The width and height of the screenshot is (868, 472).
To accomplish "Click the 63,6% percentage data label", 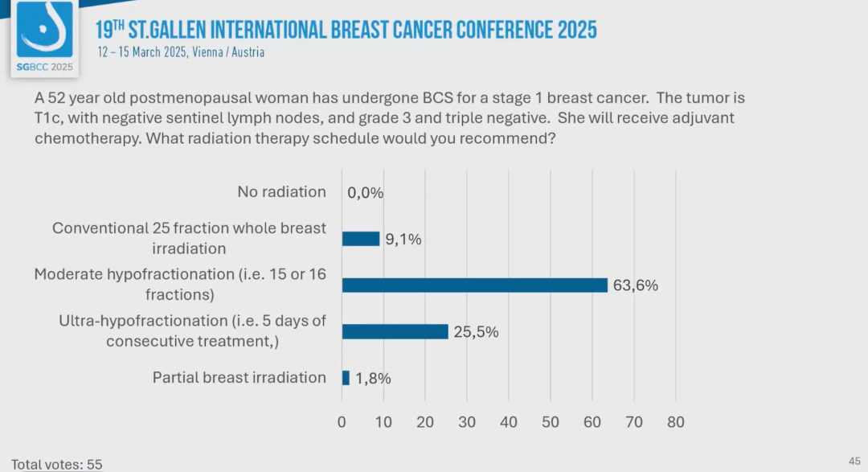I will pos(636,285).
